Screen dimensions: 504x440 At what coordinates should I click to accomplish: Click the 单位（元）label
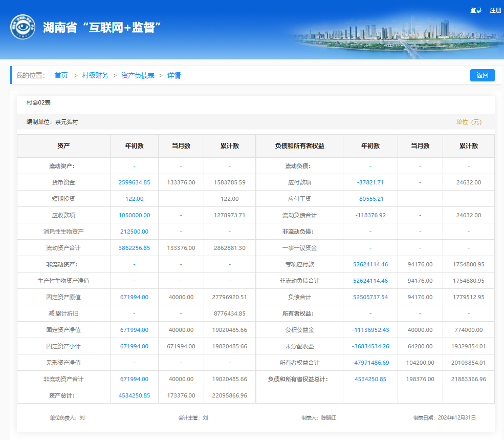click(x=469, y=122)
